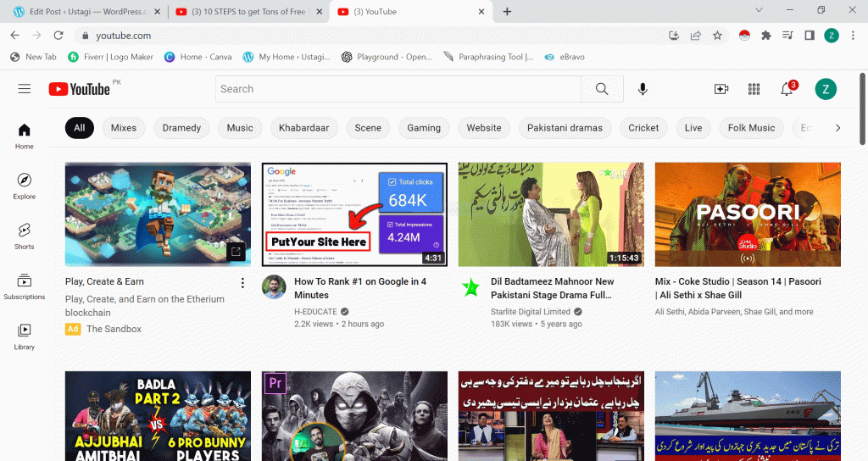Image resolution: width=868 pixels, height=461 pixels.
Task: Click the red Pokeball extension icon
Action: (x=744, y=36)
